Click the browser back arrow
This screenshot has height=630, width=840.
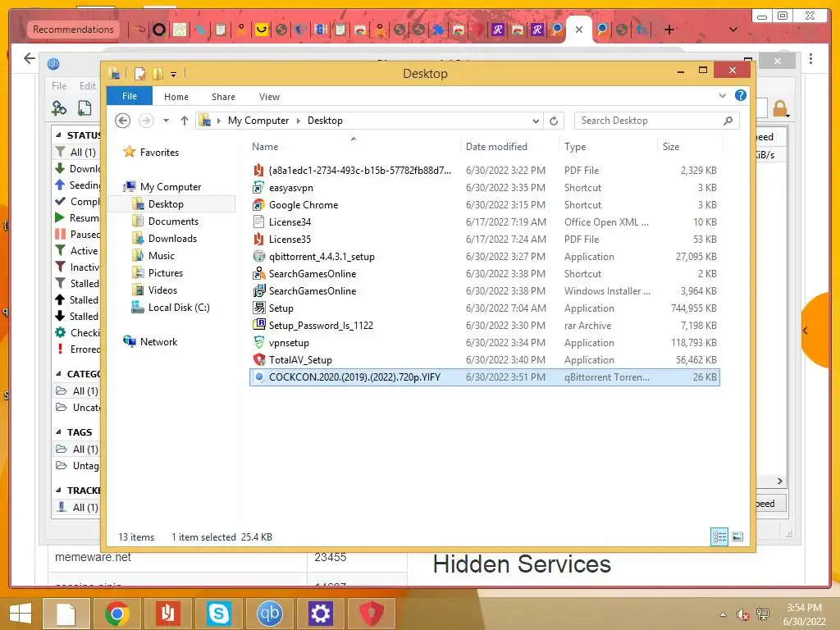30,58
